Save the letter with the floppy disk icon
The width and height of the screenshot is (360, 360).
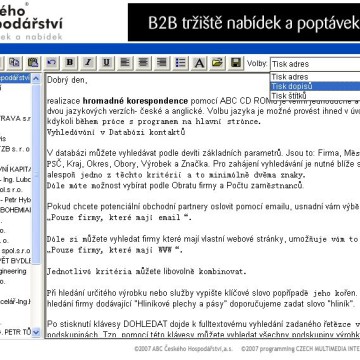click(236, 63)
